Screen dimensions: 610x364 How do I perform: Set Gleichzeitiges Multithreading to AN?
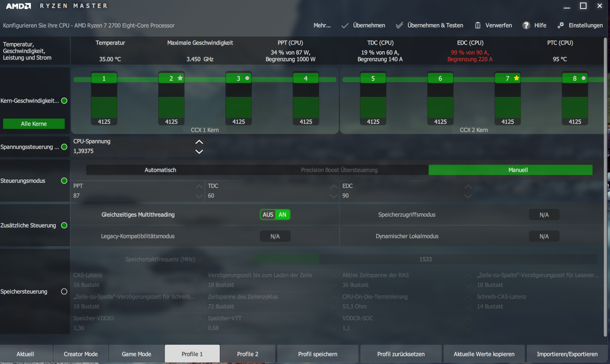283,215
